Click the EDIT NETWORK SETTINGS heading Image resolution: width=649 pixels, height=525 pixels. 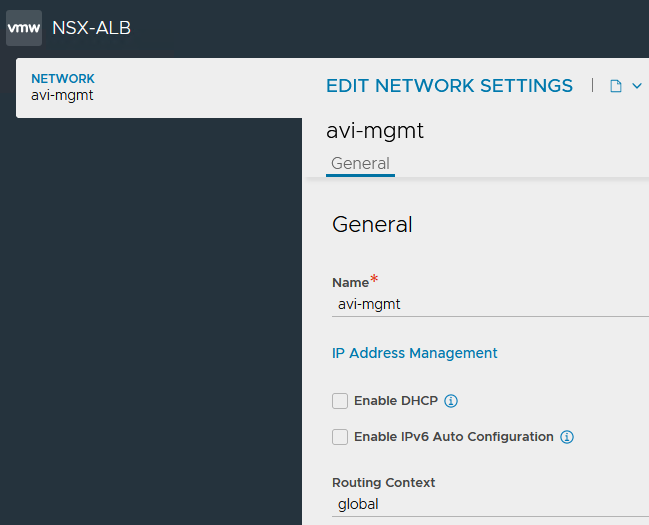point(449,86)
